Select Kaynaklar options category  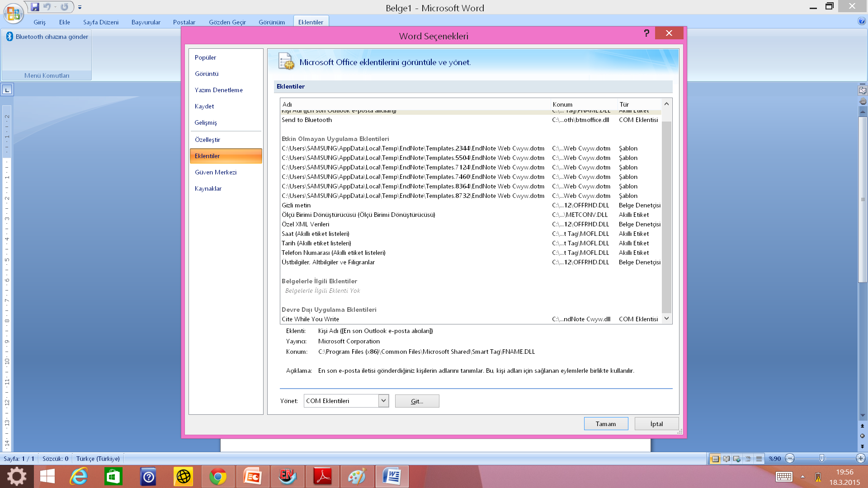226,188
